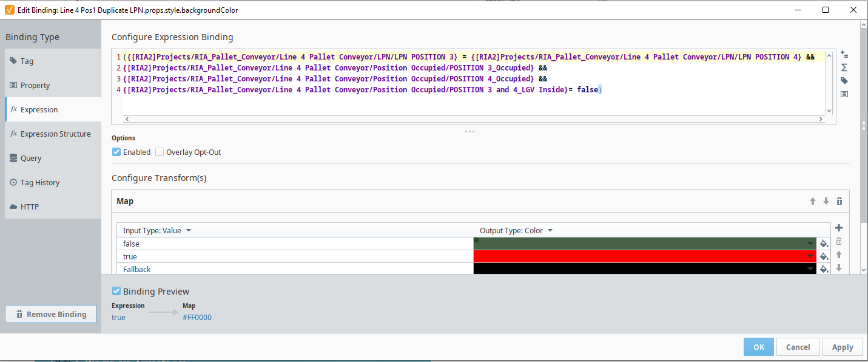Select the HTTP binding type
The image size is (868, 362).
[x=53, y=207]
